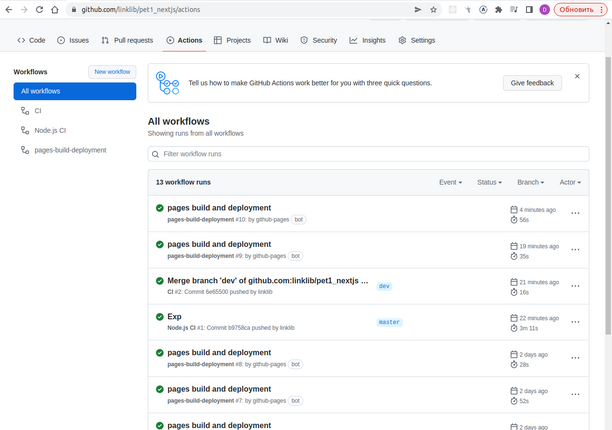Click the Give feedback button
The height and width of the screenshot is (430, 612).
click(532, 83)
